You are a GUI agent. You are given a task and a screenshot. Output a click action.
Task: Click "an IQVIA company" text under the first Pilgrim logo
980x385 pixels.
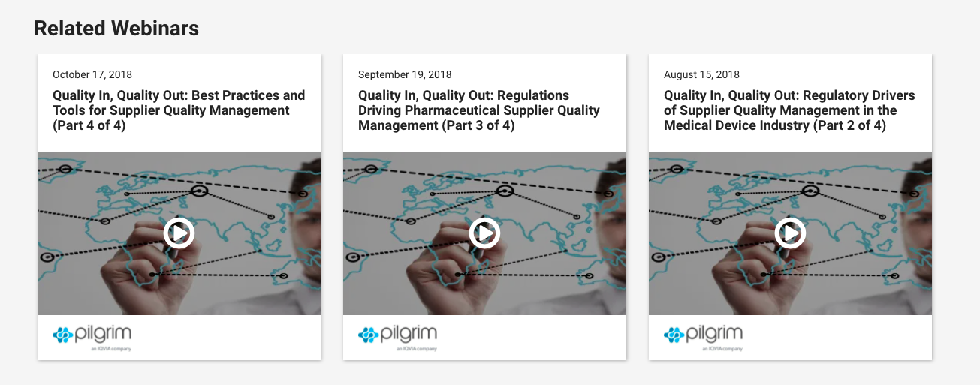110,349
